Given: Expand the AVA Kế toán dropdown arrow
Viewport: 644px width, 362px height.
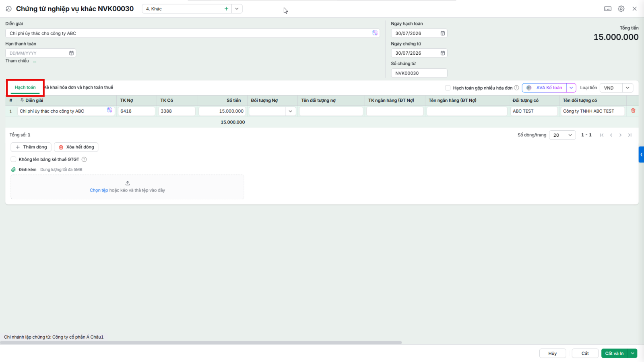Looking at the screenshot, I should (x=571, y=88).
